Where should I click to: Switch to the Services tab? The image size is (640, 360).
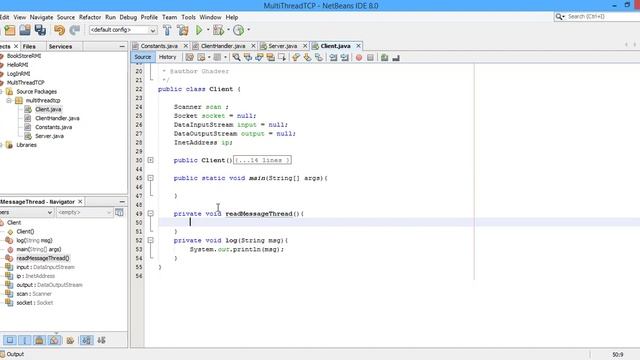[x=60, y=47]
